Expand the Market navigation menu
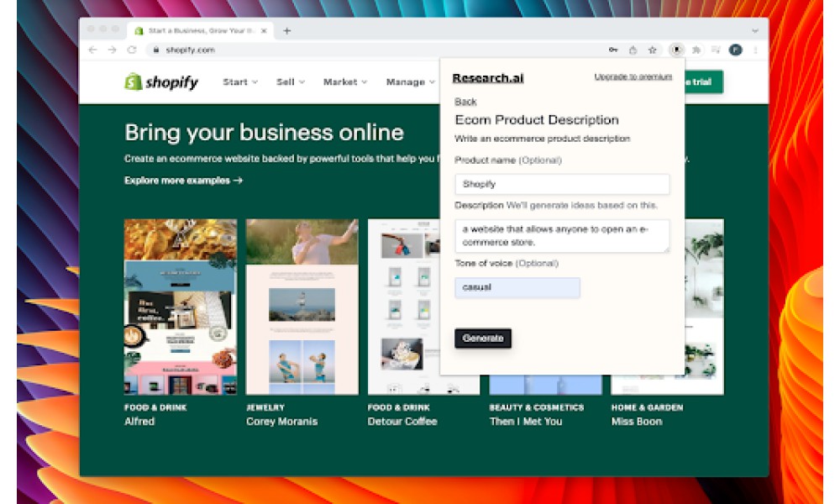The height and width of the screenshot is (504, 840). (x=345, y=82)
